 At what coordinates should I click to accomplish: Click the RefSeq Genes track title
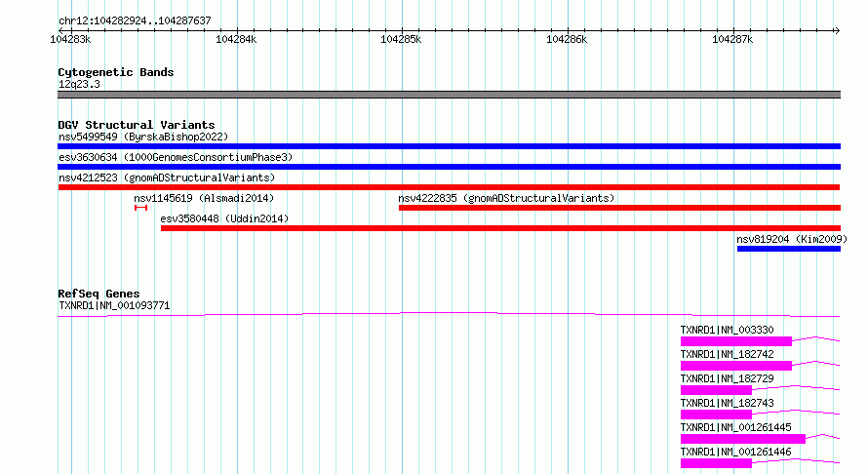(x=99, y=294)
